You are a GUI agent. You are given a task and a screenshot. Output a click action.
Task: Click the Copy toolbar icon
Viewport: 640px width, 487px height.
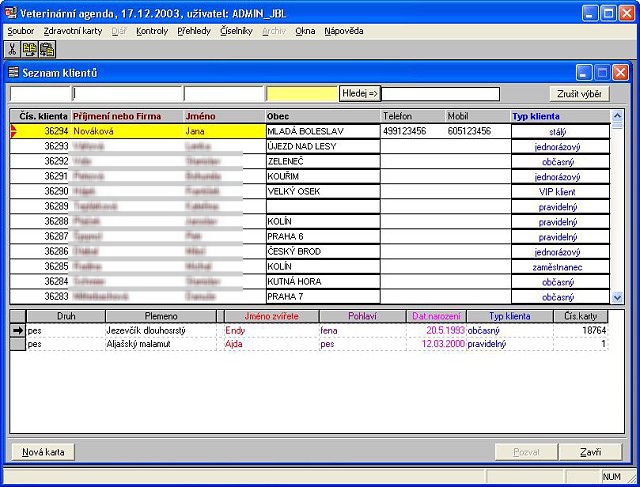point(29,49)
